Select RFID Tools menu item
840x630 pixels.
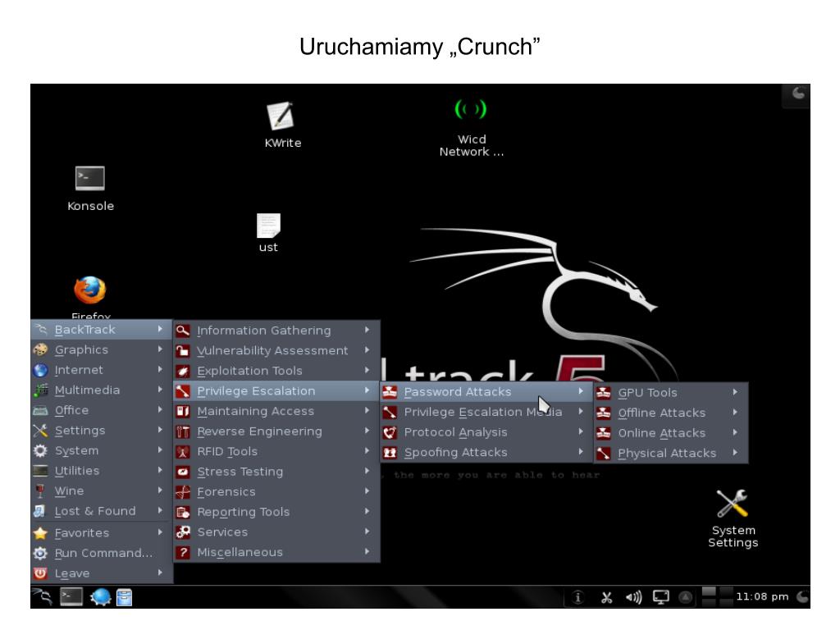pyautogui.click(x=276, y=452)
